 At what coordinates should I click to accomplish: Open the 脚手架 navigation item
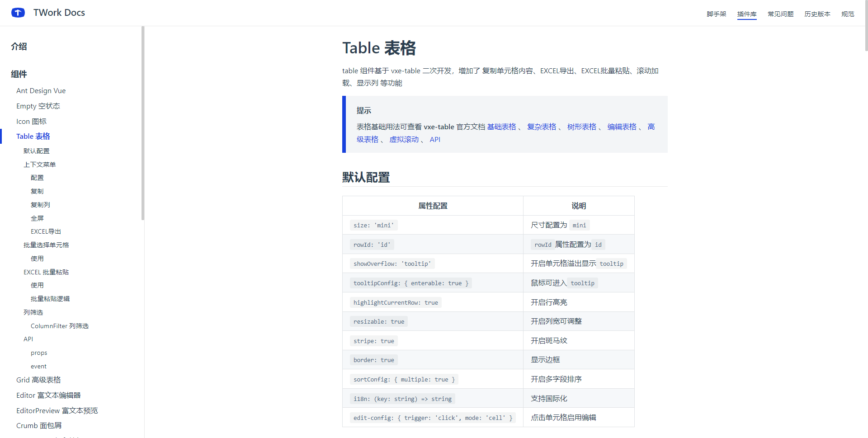(x=716, y=14)
